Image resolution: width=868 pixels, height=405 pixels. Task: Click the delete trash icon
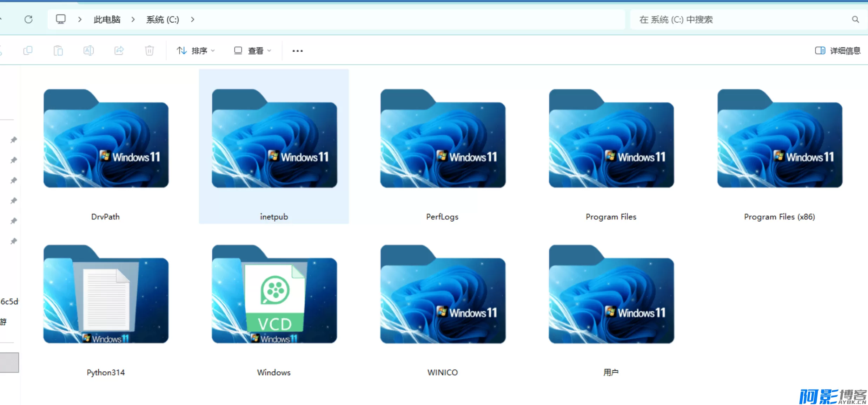[x=149, y=50]
